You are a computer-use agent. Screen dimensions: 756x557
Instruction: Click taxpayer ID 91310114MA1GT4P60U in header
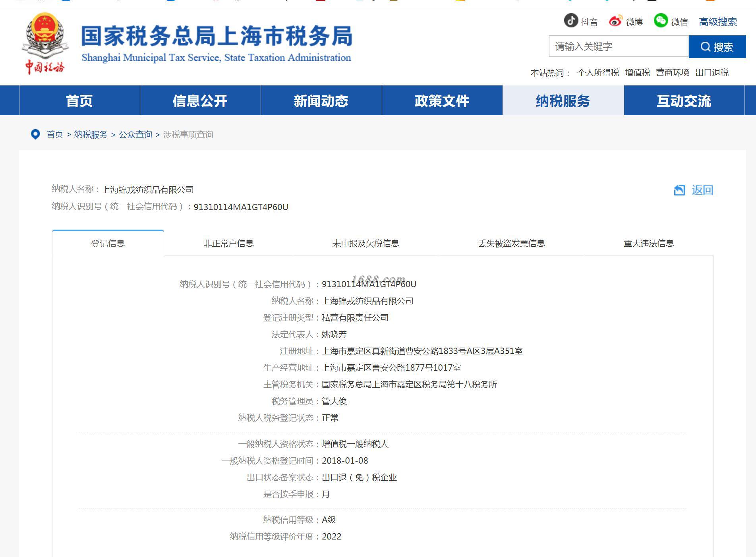pos(241,207)
